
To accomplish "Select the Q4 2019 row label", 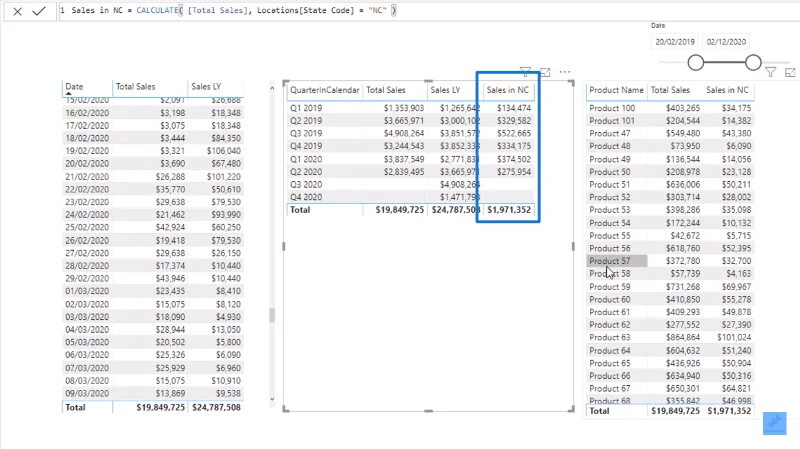I will pos(306,146).
